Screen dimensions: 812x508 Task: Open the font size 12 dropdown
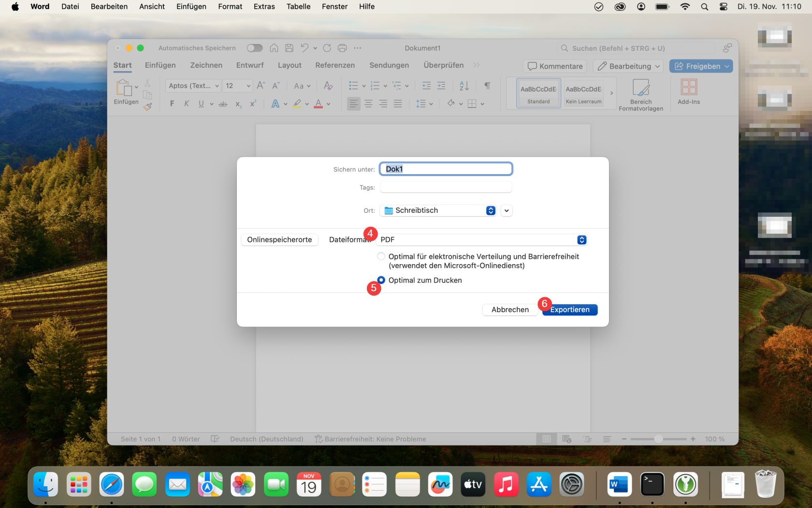[x=238, y=86]
